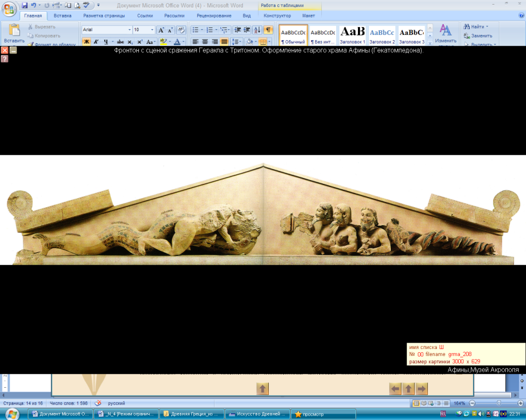Toggle justified alignment
Viewport: 526px width, 420px height.
click(224, 41)
